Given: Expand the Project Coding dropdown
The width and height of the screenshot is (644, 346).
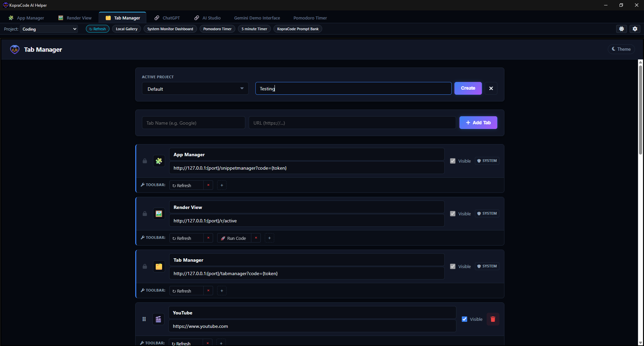Looking at the screenshot, I should tap(49, 29).
